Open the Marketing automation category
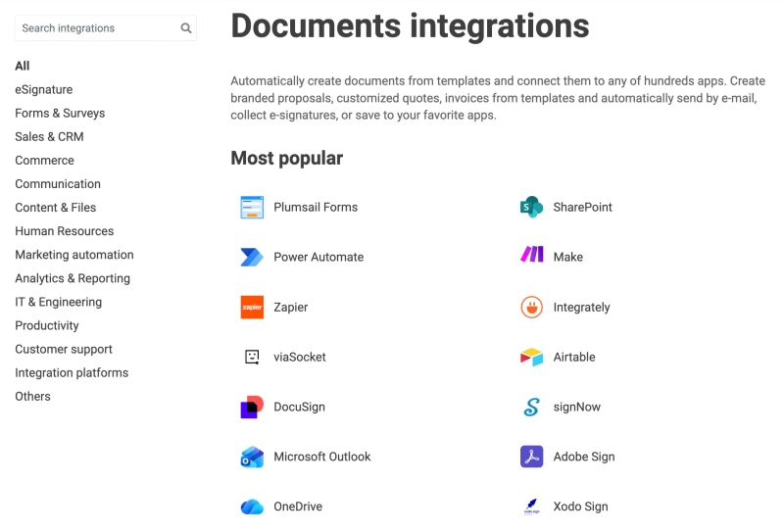 [x=74, y=255]
